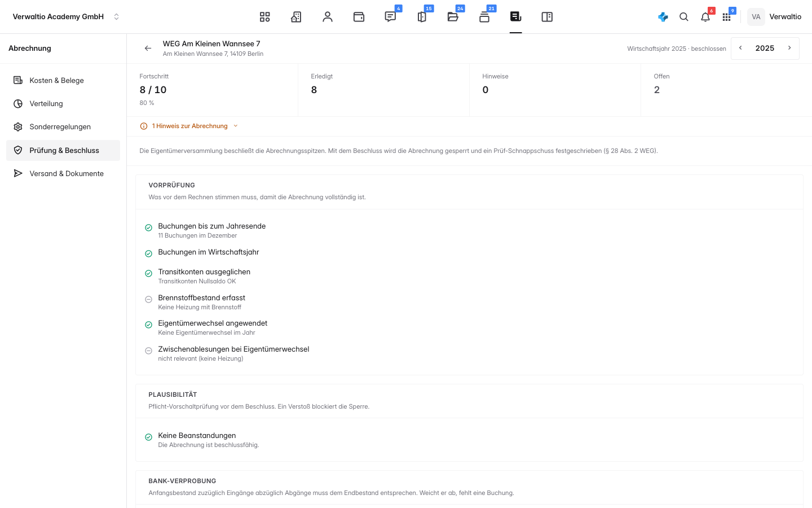Click the Fortschritt 8 / 10 value

pyautogui.click(x=153, y=90)
